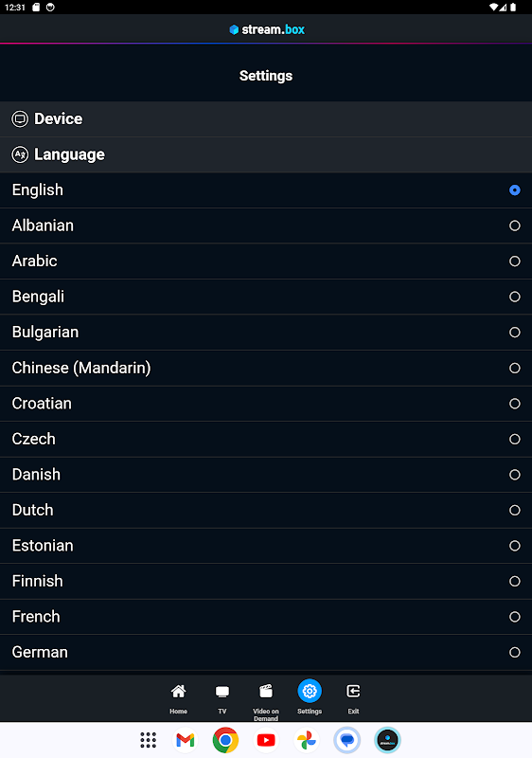Collapse the Language section header
This screenshot has height=758, width=532.
click(x=266, y=154)
